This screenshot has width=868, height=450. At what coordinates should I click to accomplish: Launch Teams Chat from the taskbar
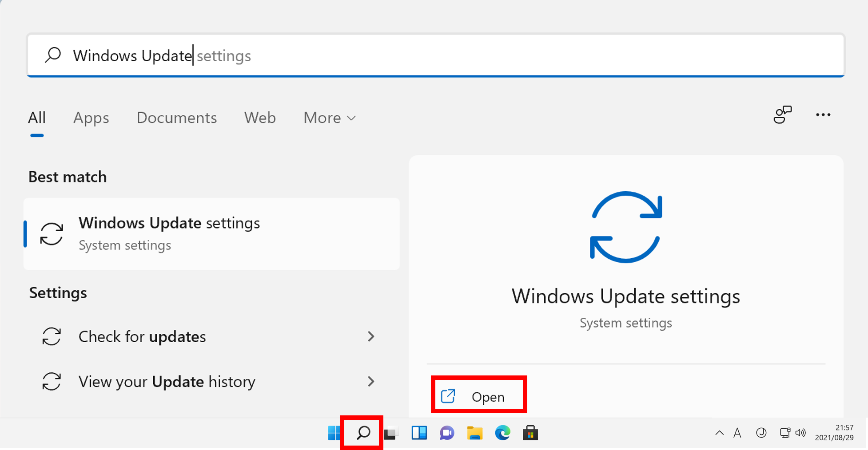click(x=447, y=433)
